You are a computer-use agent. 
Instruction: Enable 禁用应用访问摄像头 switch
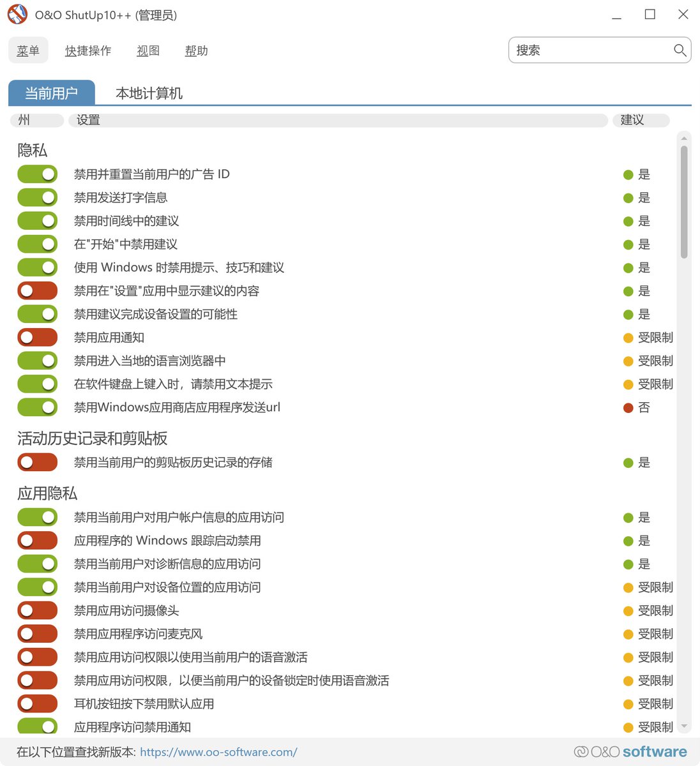(x=38, y=610)
